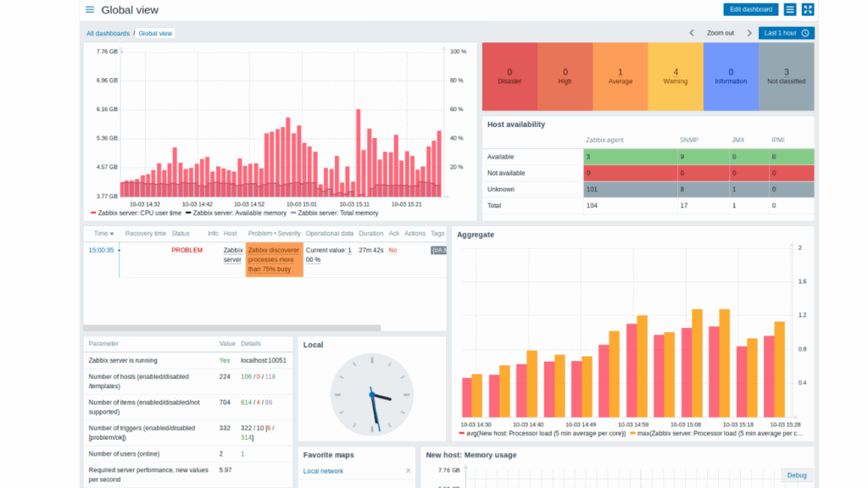Click the Edit dashboard button

[750, 9]
